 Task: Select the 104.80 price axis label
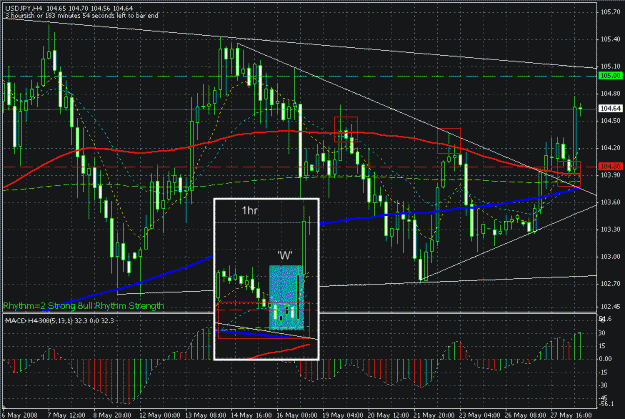(x=610, y=93)
